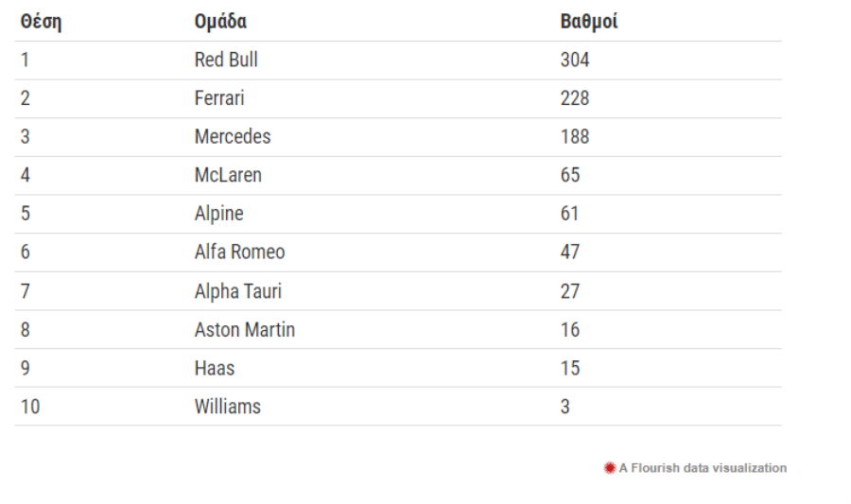Click the Ferrari team cell
The width and height of the screenshot is (851, 504).
tap(219, 98)
